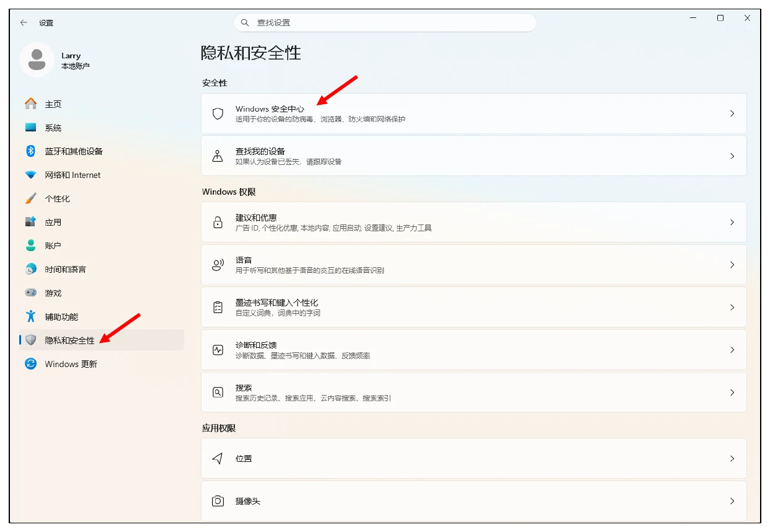770x532 pixels.
Task: Click the 游戏 controller icon
Action: click(x=30, y=293)
